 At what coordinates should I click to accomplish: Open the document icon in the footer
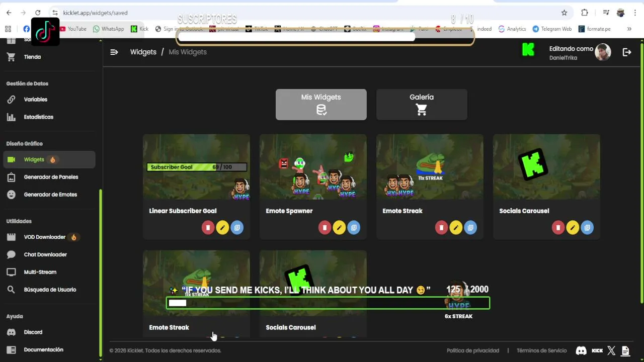pyautogui.click(x=625, y=351)
